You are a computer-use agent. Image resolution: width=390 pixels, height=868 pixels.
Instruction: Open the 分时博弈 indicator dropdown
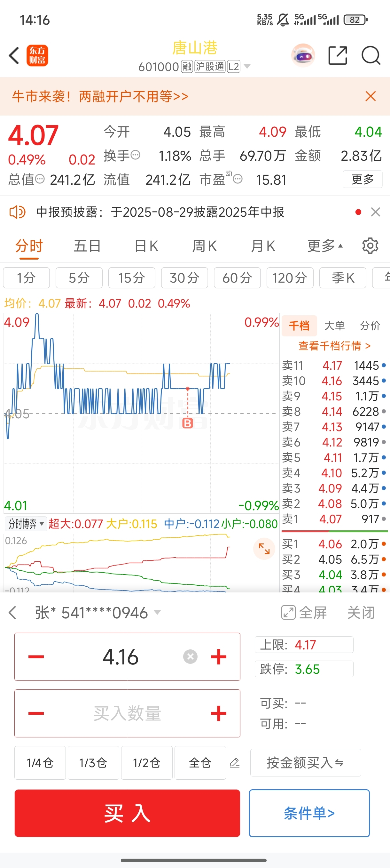tap(26, 524)
